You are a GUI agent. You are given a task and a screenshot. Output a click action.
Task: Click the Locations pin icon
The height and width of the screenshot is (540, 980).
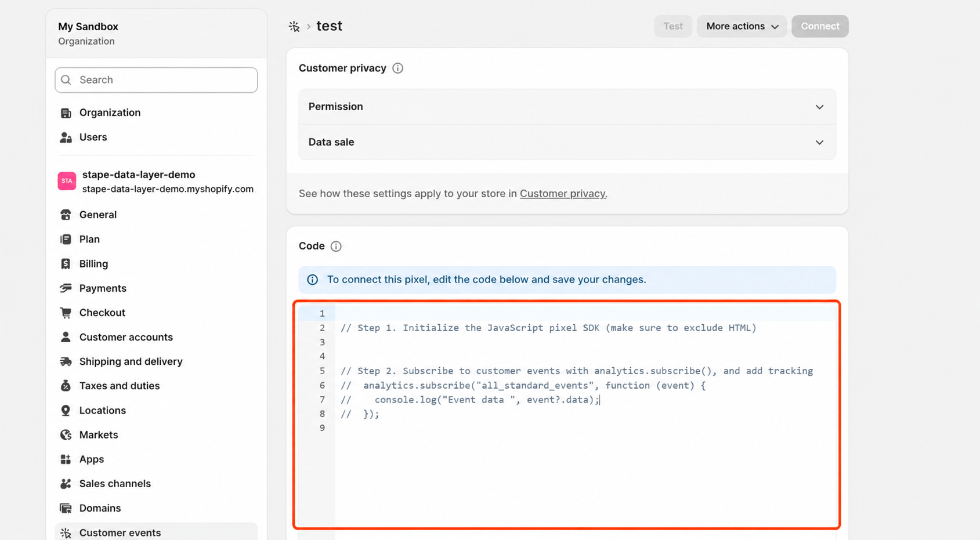[x=66, y=410]
